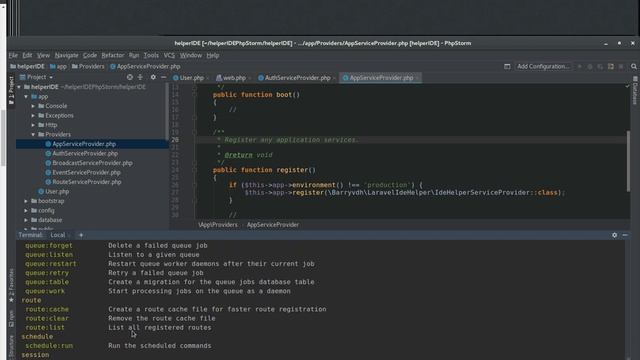This screenshot has width=640, height=360.
Task: Open Project panel gear settings
Action: 153,77
